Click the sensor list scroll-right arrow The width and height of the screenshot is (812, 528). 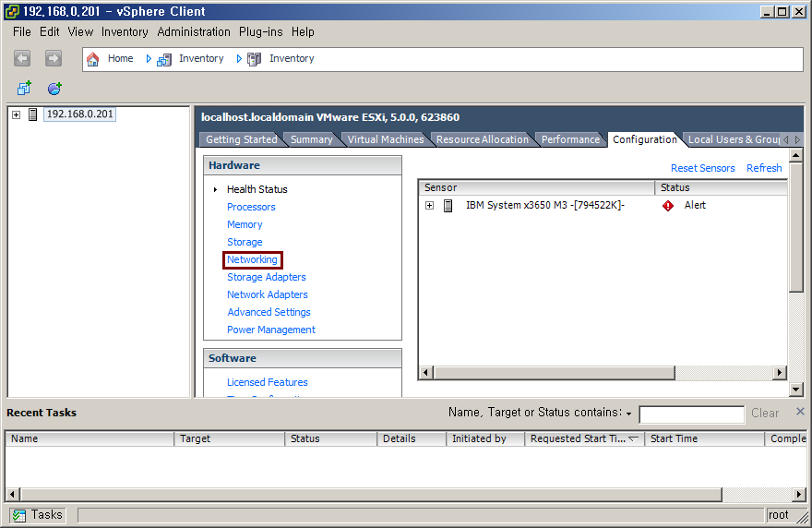(780, 373)
